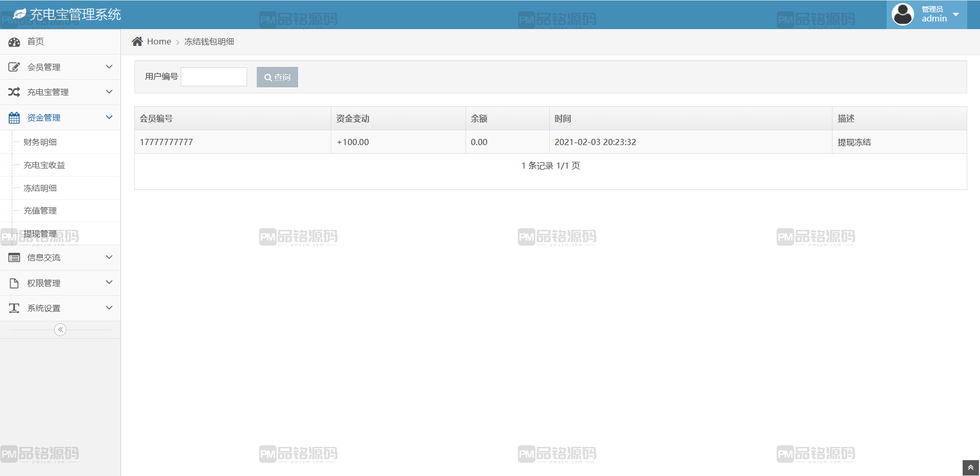Click the dashboard icon beside 首页
The width and height of the screenshot is (980, 476).
(14, 42)
